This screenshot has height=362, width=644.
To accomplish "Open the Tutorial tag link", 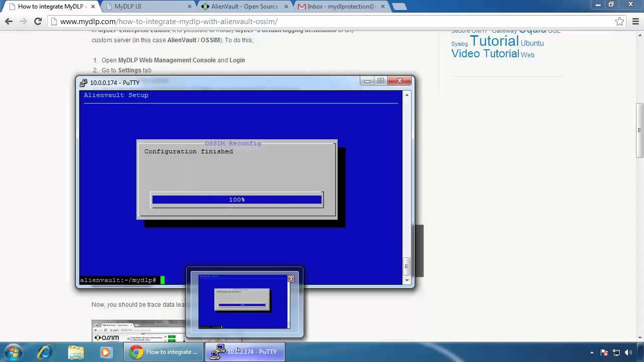I will [494, 41].
